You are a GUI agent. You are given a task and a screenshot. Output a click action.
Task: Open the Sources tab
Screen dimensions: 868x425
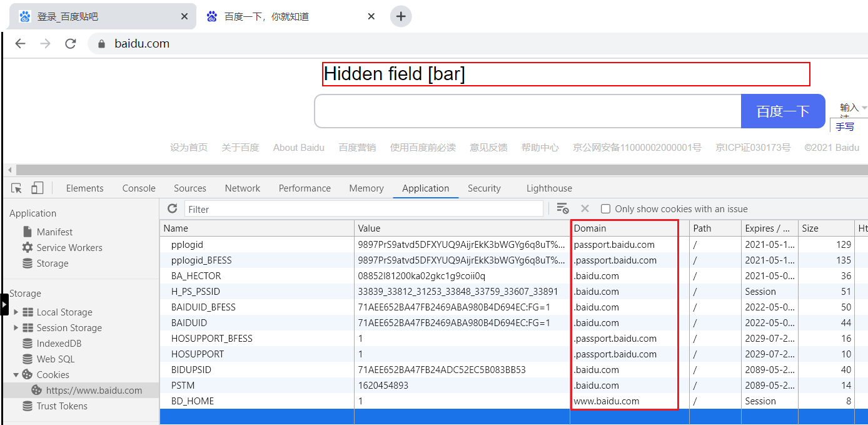point(190,188)
